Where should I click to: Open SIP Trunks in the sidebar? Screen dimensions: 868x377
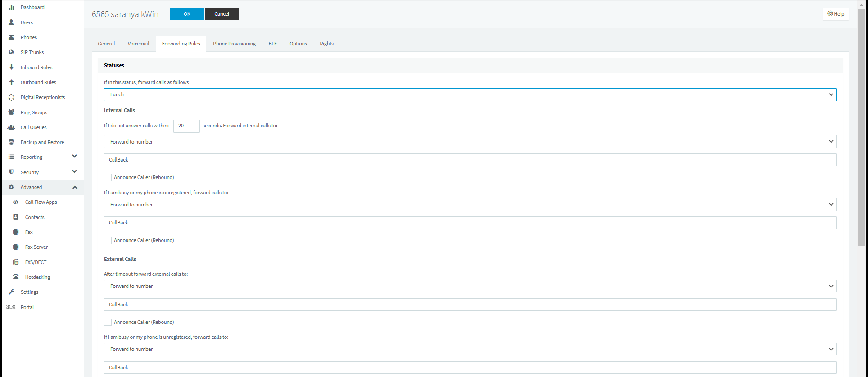[x=32, y=52]
